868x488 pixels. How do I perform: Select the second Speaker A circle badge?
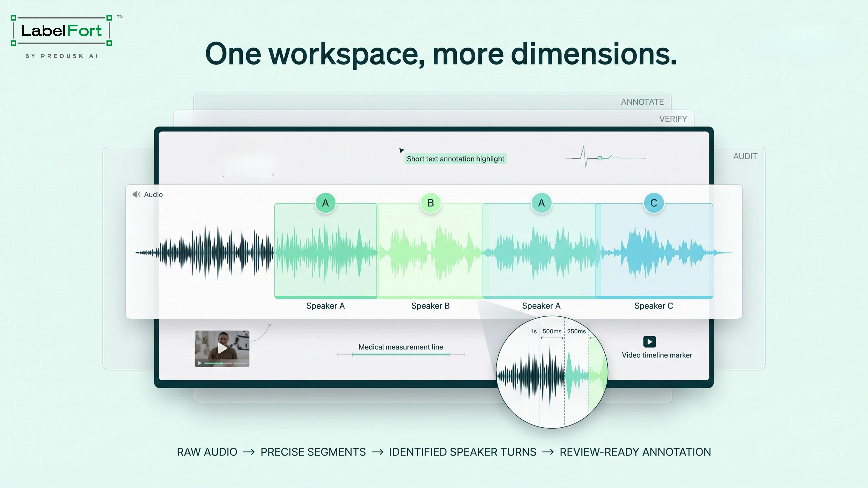pos(541,203)
